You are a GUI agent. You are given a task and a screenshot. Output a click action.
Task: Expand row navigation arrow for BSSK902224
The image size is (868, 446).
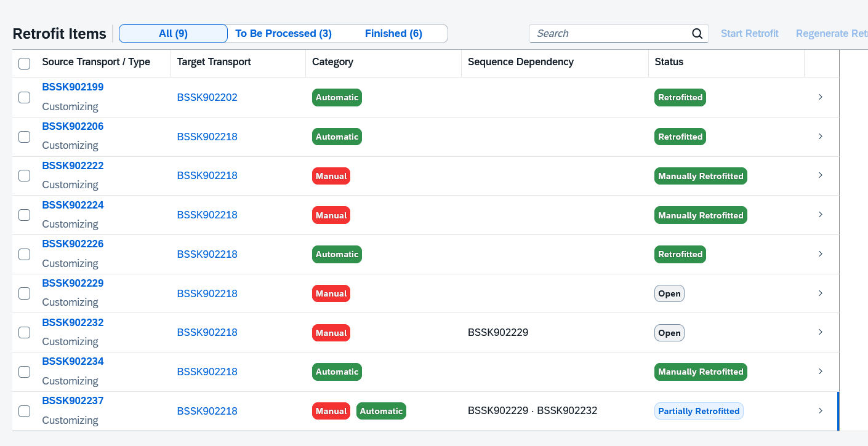pos(820,215)
